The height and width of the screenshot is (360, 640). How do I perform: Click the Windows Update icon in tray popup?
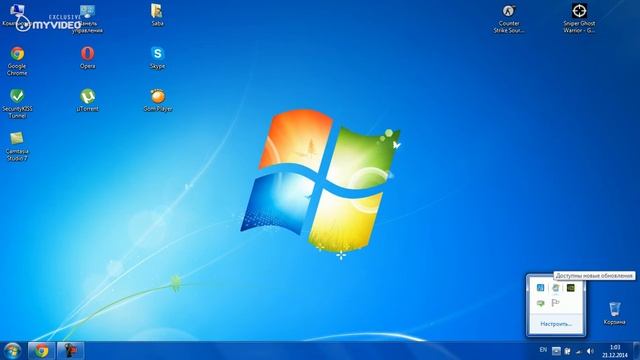[x=556, y=288]
